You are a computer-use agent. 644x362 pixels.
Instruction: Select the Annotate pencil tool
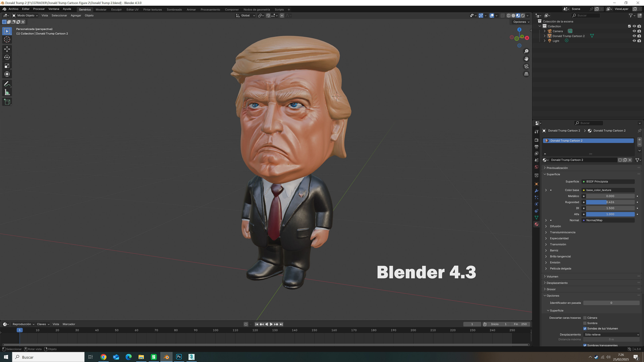pos(7,84)
